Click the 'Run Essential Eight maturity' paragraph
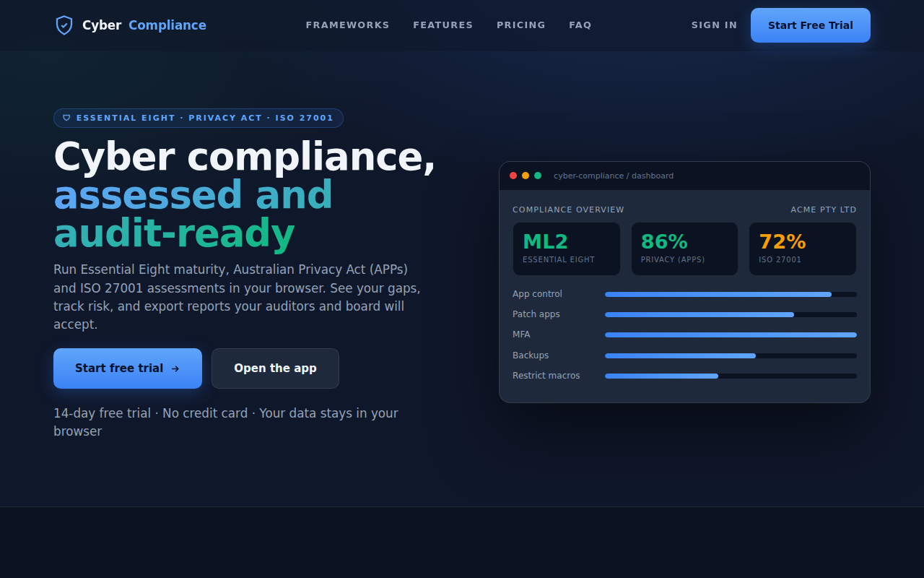 pos(237,297)
